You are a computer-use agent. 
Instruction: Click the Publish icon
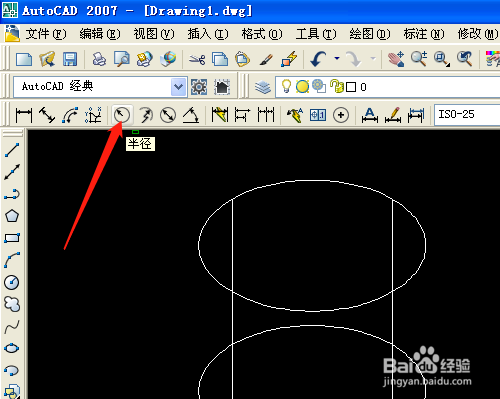[145, 59]
